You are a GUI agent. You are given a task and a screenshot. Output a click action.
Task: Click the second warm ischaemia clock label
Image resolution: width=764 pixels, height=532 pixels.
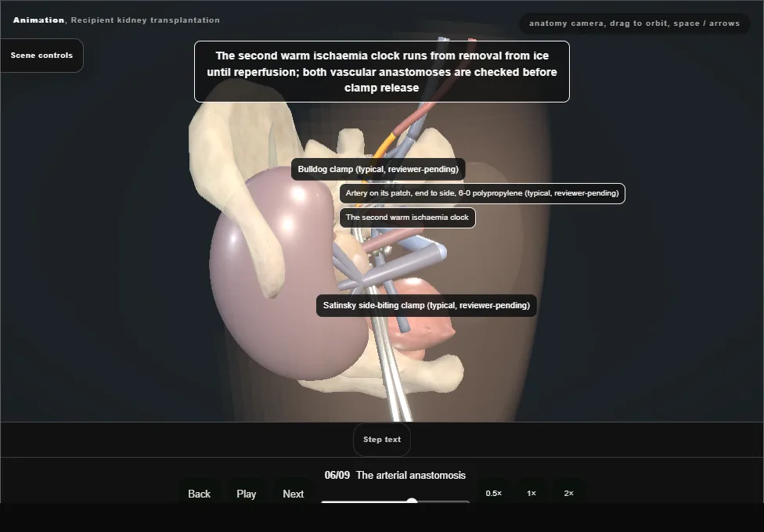(x=407, y=217)
